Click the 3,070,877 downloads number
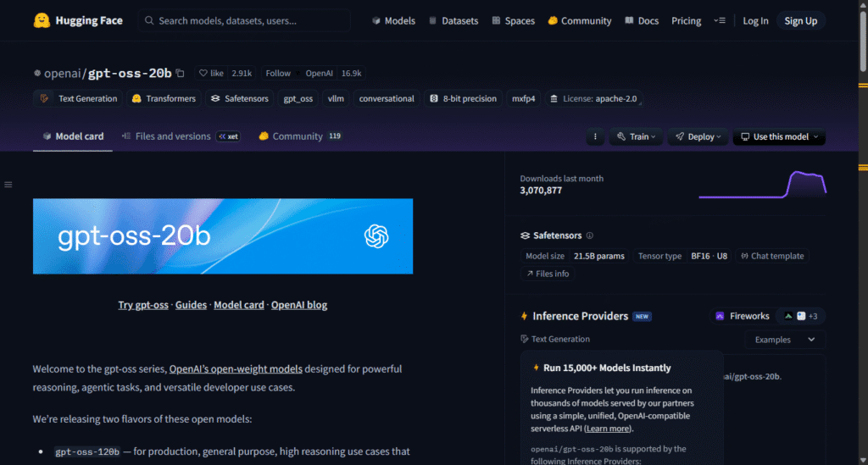The width and height of the screenshot is (868, 465). [x=541, y=191]
